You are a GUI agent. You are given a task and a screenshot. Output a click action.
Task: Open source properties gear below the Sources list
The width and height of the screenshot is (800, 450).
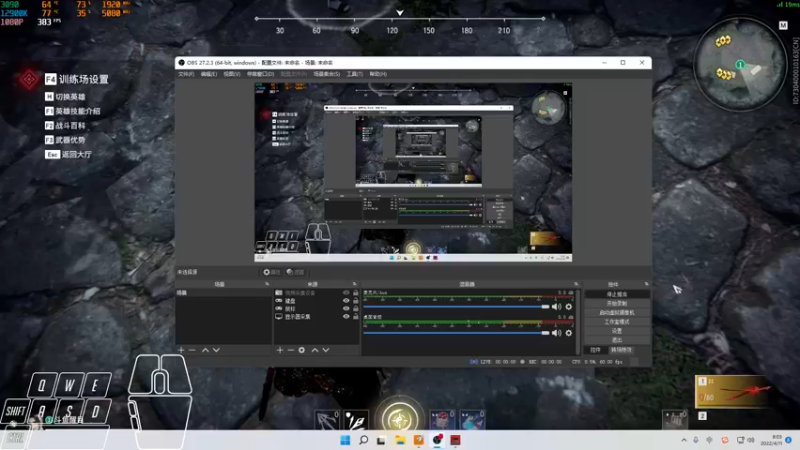click(x=302, y=350)
